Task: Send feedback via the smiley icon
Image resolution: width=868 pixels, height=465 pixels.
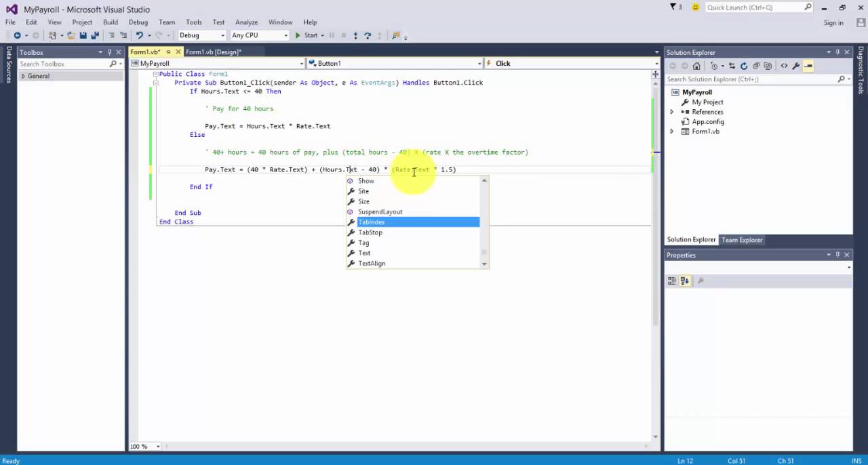Action: pyautogui.click(x=695, y=7)
